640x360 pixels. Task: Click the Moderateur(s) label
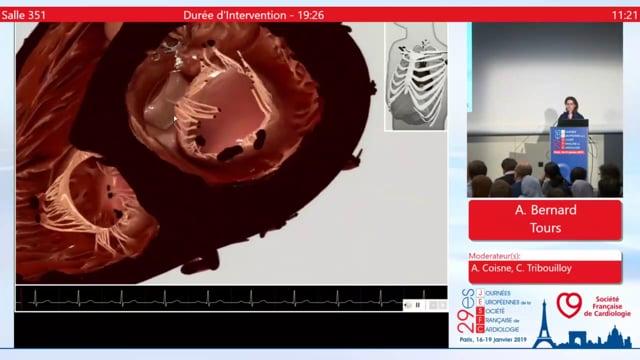click(x=494, y=256)
